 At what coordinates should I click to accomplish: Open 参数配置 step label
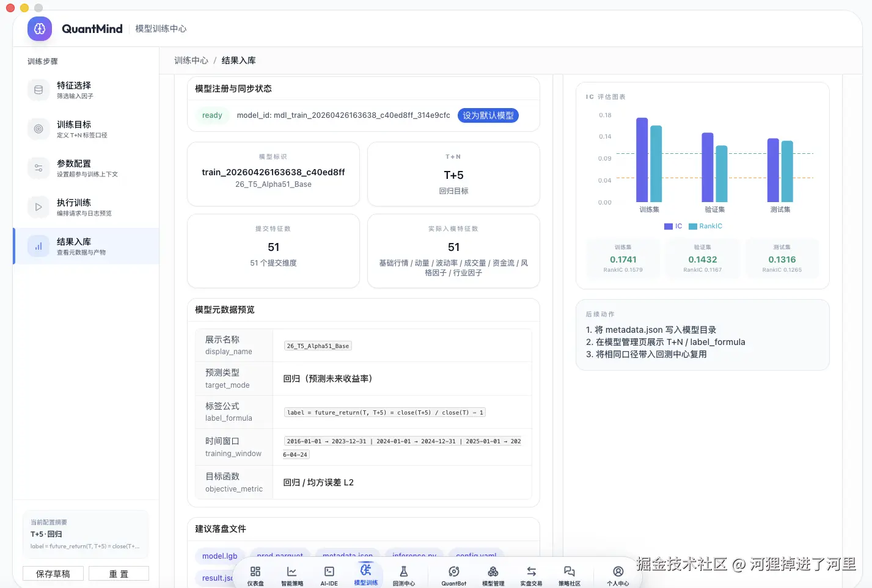click(x=74, y=164)
